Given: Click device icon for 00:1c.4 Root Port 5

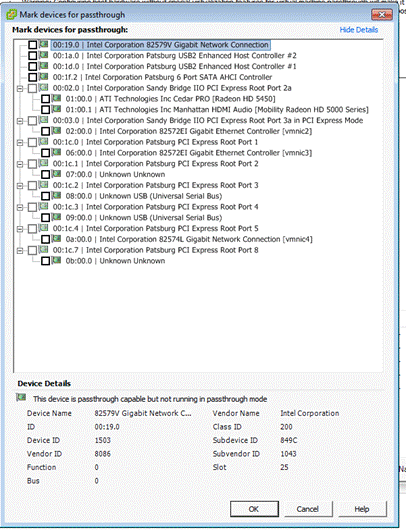Looking at the screenshot, I should (44, 228).
